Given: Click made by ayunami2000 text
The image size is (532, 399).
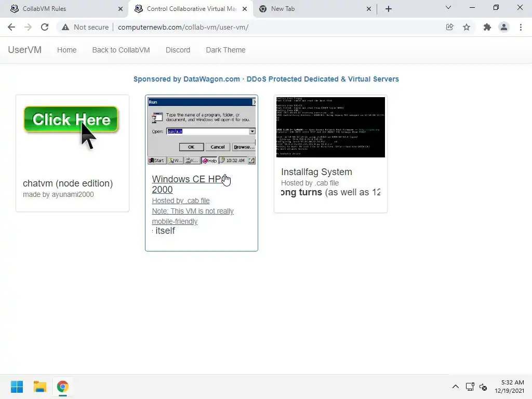Looking at the screenshot, I should (58, 194).
